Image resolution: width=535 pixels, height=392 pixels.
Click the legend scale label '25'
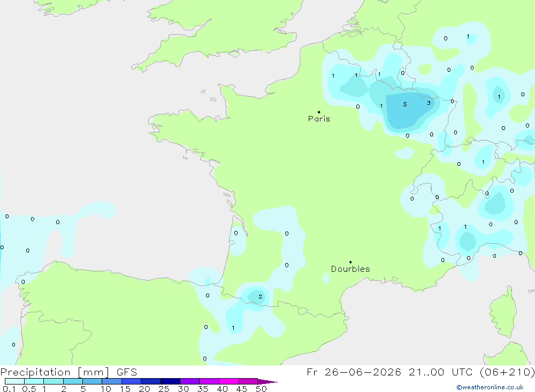tap(164, 389)
